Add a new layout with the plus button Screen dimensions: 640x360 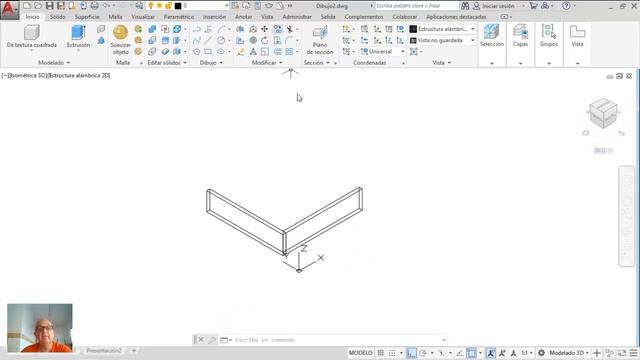(133, 351)
